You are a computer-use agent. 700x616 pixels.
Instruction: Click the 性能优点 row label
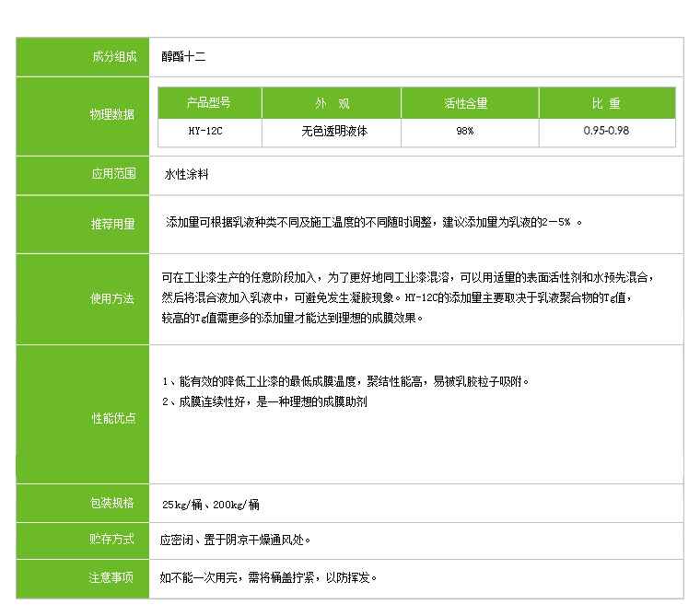[x=112, y=418]
